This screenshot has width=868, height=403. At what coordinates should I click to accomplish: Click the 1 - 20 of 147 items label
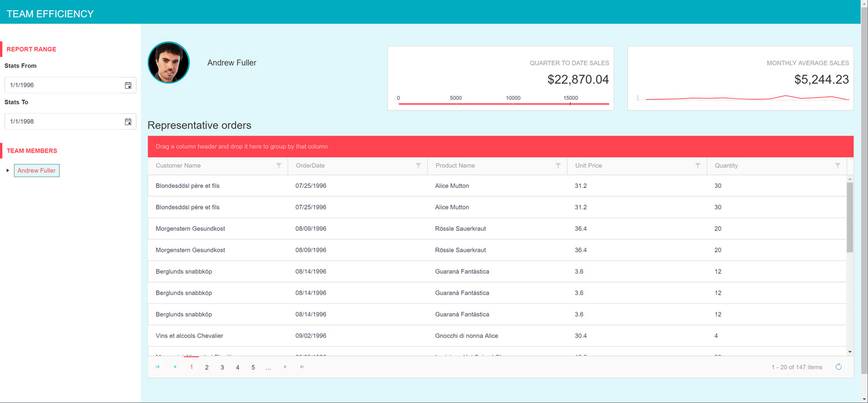[x=797, y=367]
